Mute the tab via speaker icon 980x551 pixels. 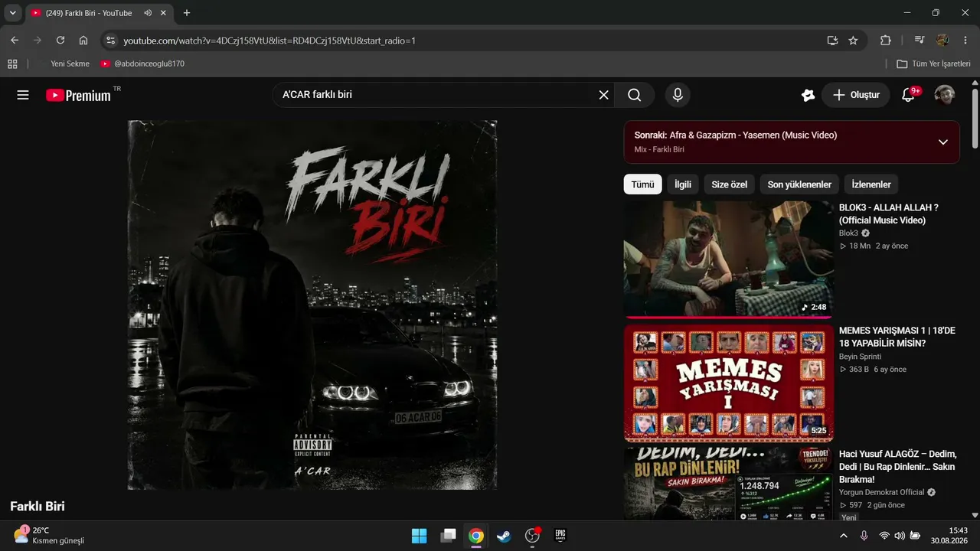pyautogui.click(x=147, y=13)
